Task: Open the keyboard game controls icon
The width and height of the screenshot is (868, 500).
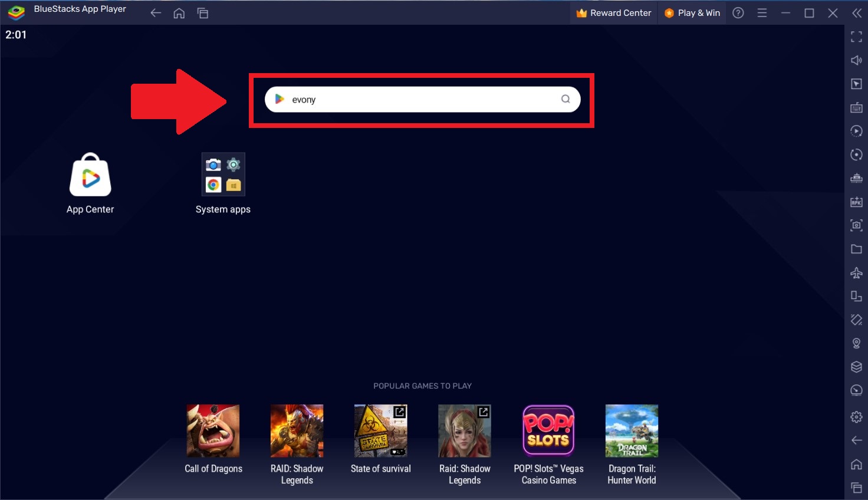Action: [x=856, y=107]
